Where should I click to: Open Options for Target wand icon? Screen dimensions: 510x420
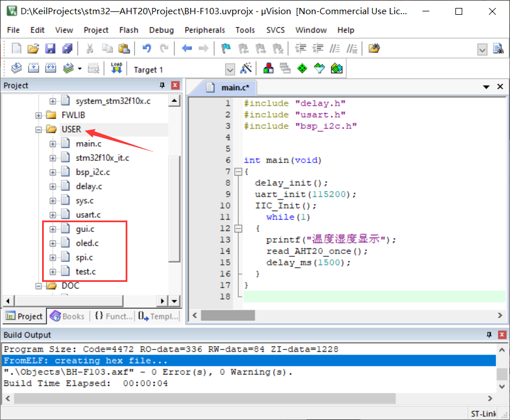pyautogui.click(x=246, y=68)
